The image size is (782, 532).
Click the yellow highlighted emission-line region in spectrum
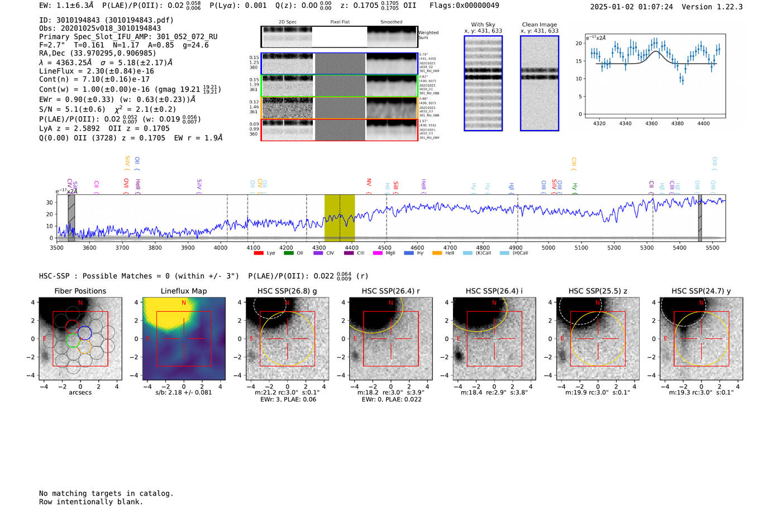point(340,218)
